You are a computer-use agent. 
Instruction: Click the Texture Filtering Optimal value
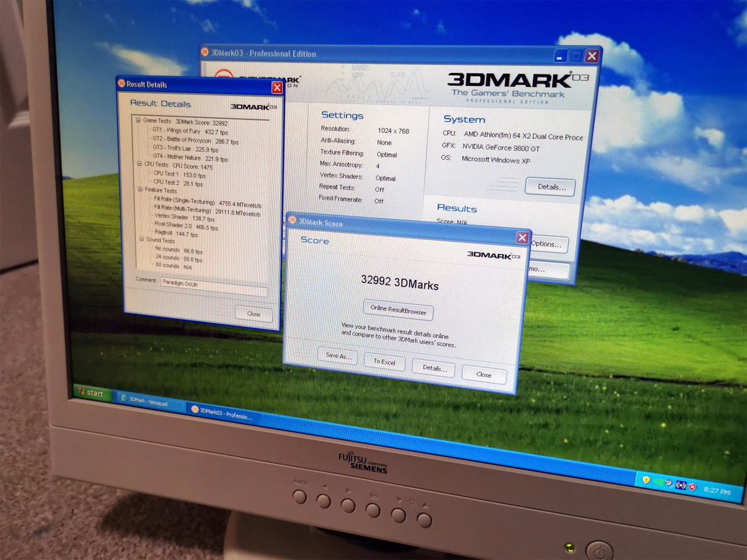point(386,155)
